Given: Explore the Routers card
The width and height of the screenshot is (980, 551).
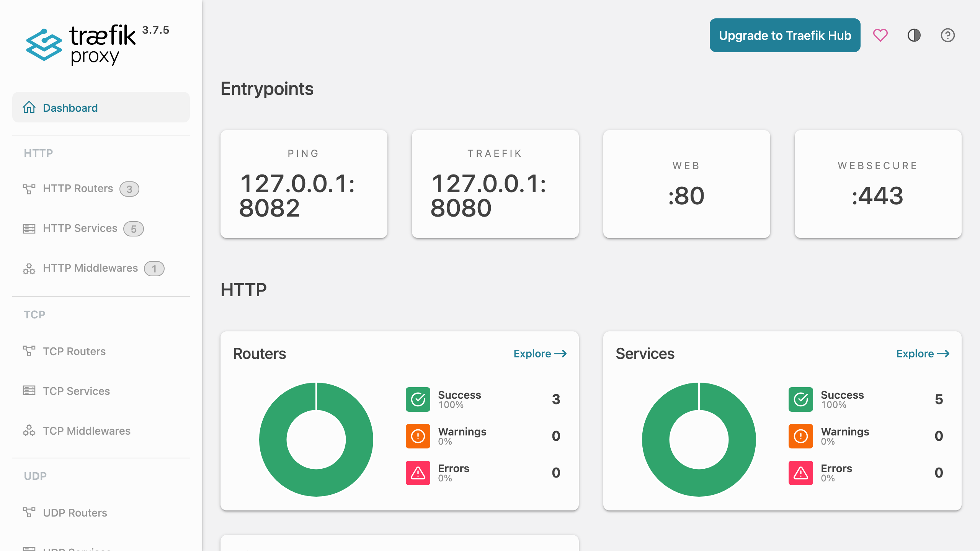Looking at the screenshot, I should click(540, 354).
